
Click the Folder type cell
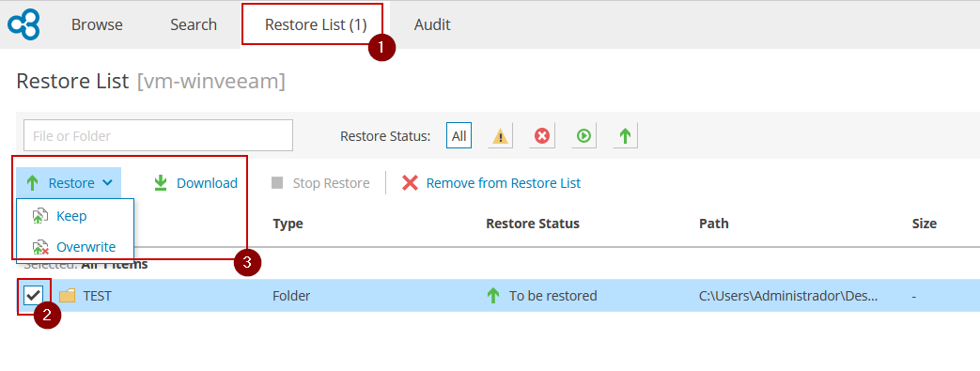pyautogui.click(x=291, y=296)
